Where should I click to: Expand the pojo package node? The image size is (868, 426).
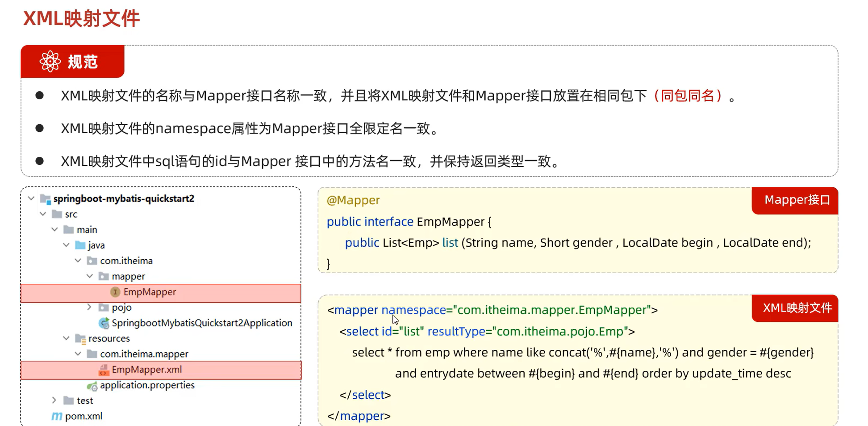coord(89,307)
